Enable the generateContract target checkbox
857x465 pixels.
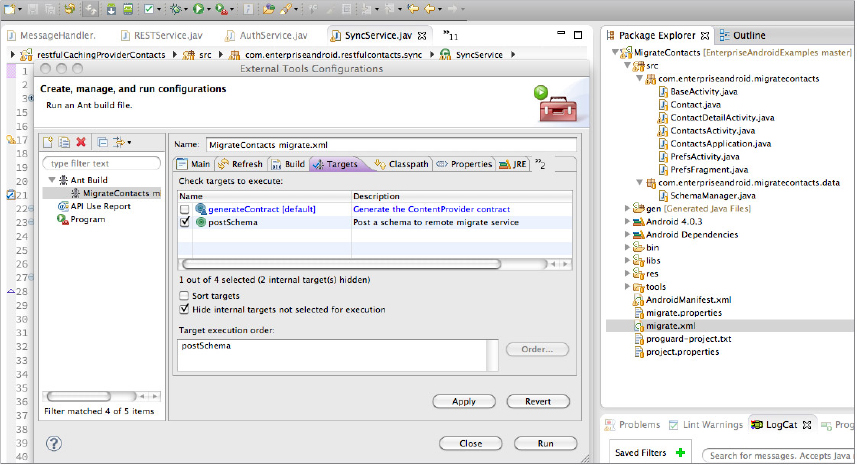tap(185, 210)
